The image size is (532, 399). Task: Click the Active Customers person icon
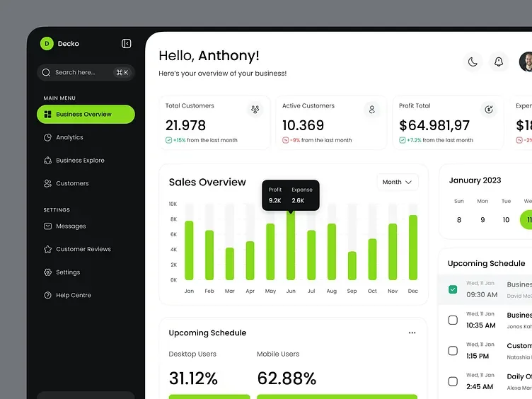coord(372,109)
